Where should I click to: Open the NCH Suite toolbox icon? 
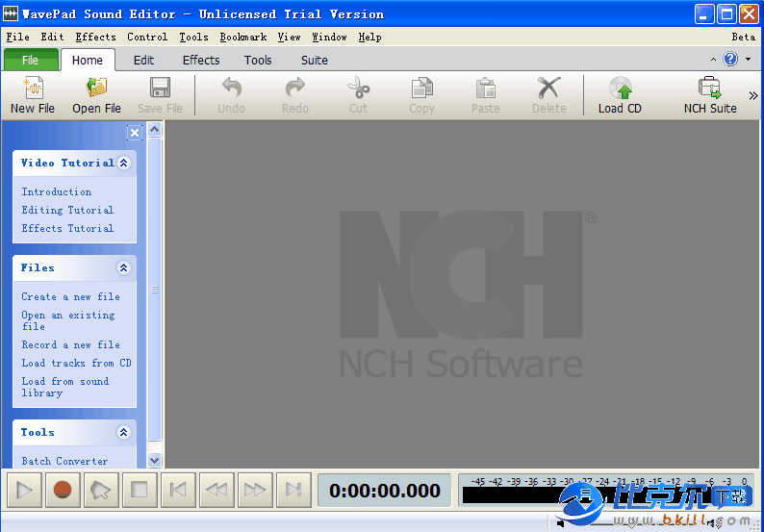pos(710,89)
